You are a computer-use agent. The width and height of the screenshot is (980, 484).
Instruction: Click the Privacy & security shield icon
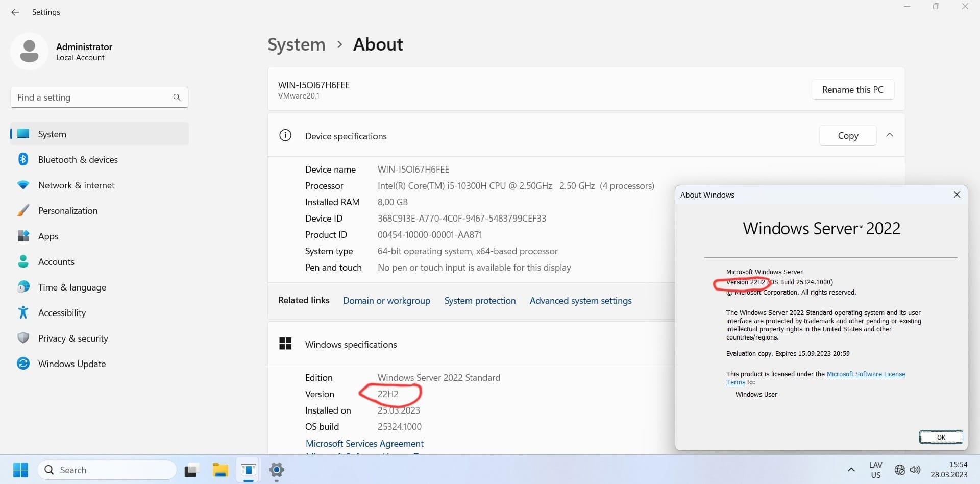(x=23, y=338)
